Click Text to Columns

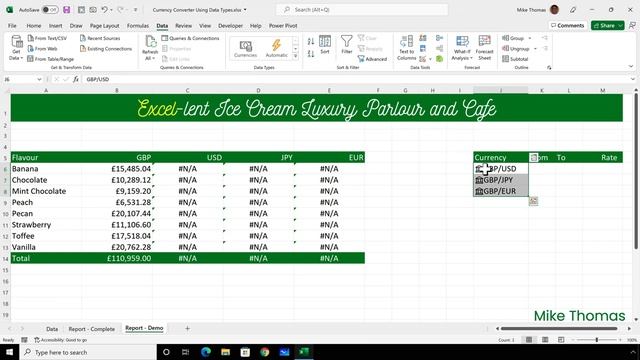[x=407, y=48]
